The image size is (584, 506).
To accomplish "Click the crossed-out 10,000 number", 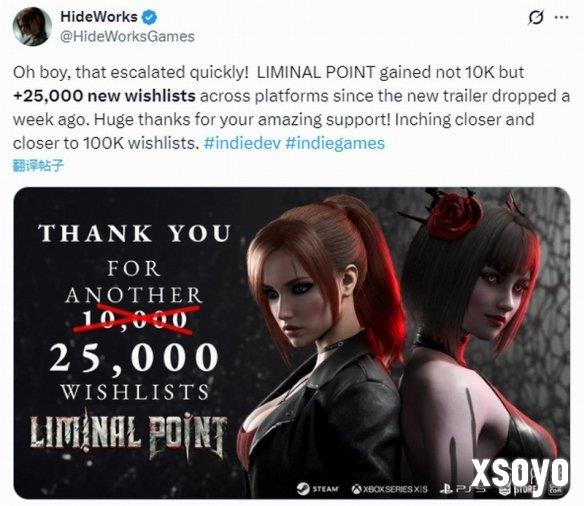I will pos(134,319).
